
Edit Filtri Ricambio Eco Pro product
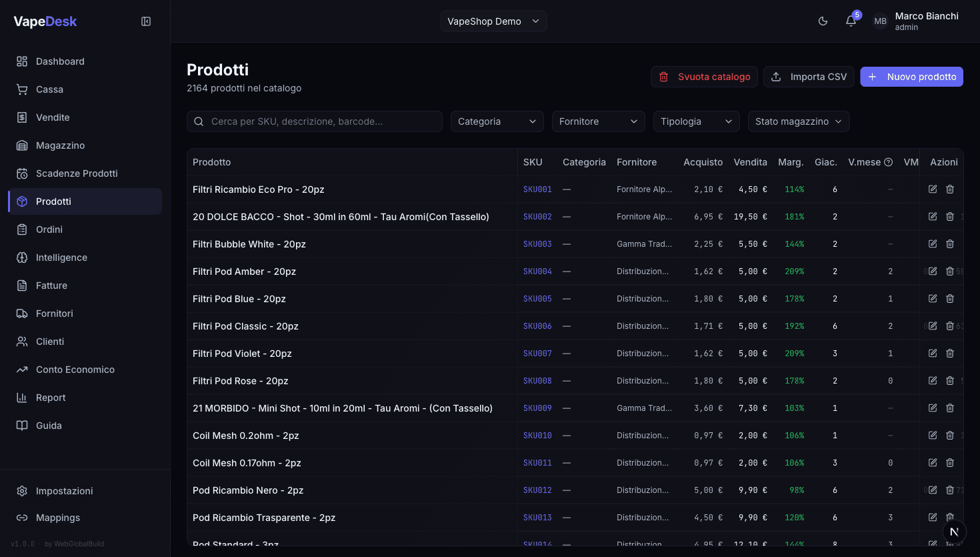click(x=933, y=189)
